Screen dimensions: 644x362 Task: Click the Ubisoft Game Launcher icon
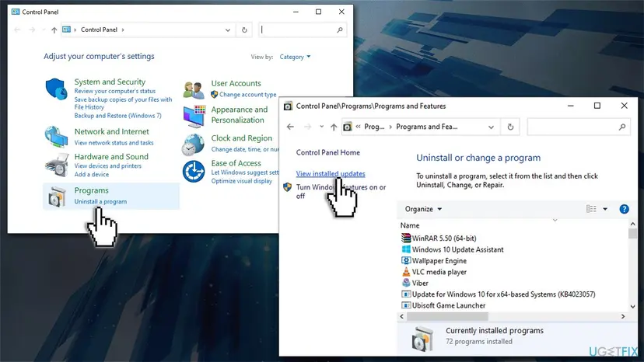406,305
